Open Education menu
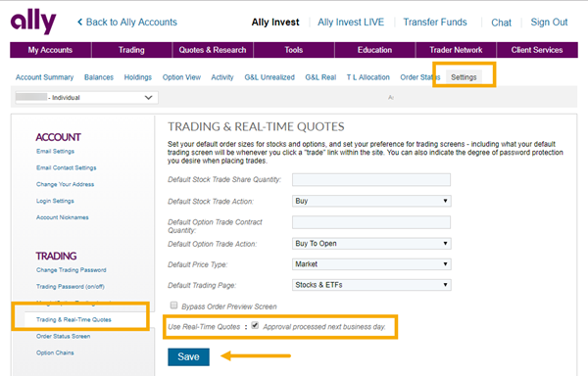Image resolution: width=588 pixels, height=376 pixels. (374, 50)
